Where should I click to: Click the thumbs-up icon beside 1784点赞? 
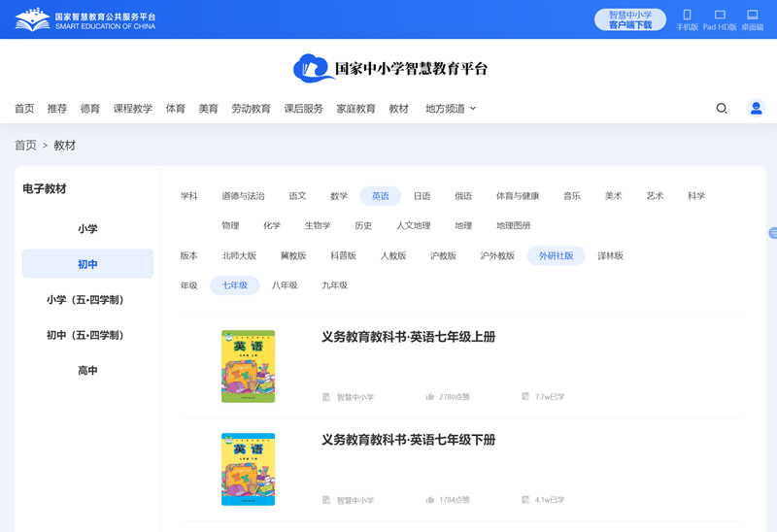[x=429, y=500]
